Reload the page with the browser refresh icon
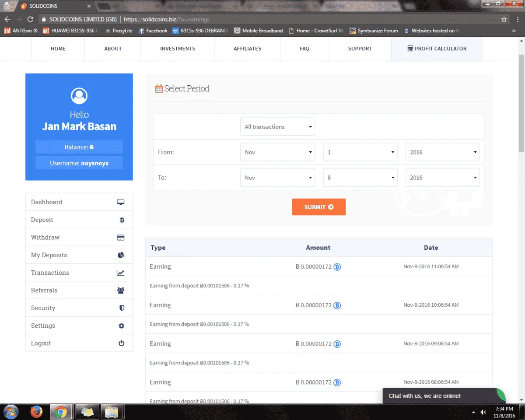Screen dimensions: 525x420 pyautogui.click(x=30, y=19)
